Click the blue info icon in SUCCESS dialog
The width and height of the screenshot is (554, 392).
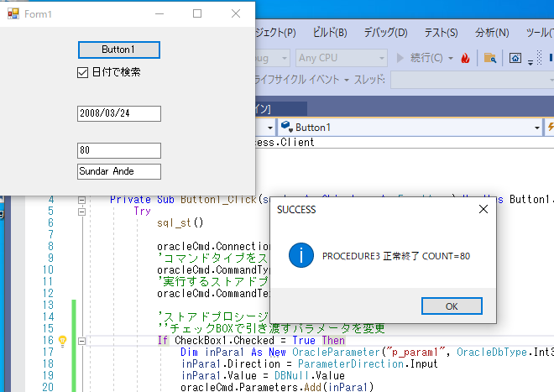(300, 255)
